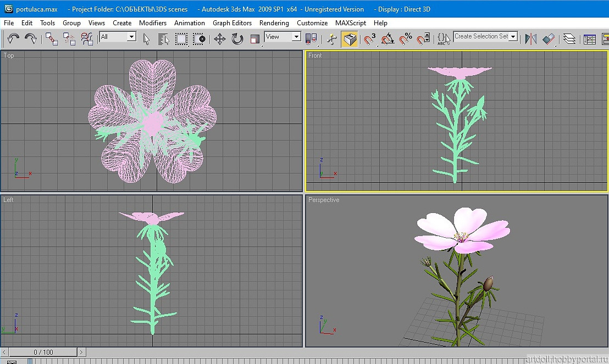Click the Mirror tool icon
The image size is (609, 364).
tap(530, 39)
